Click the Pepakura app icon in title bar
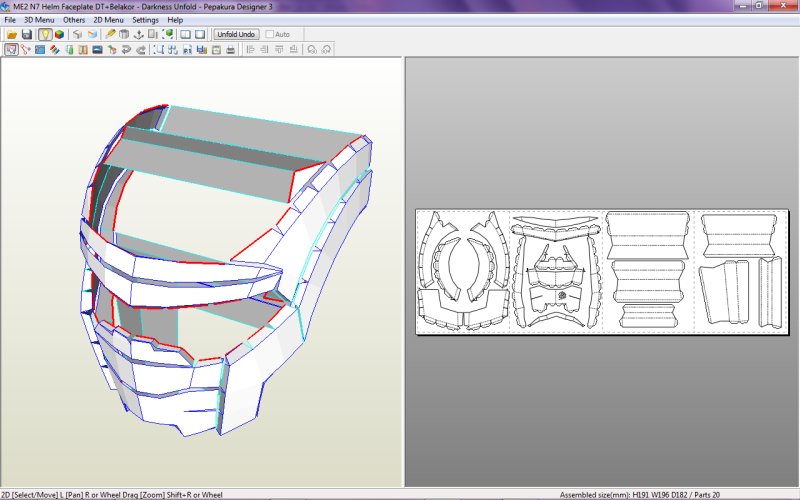Image resolution: width=800 pixels, height=500 pixels. pyautogui.click(x=5, y=7)
